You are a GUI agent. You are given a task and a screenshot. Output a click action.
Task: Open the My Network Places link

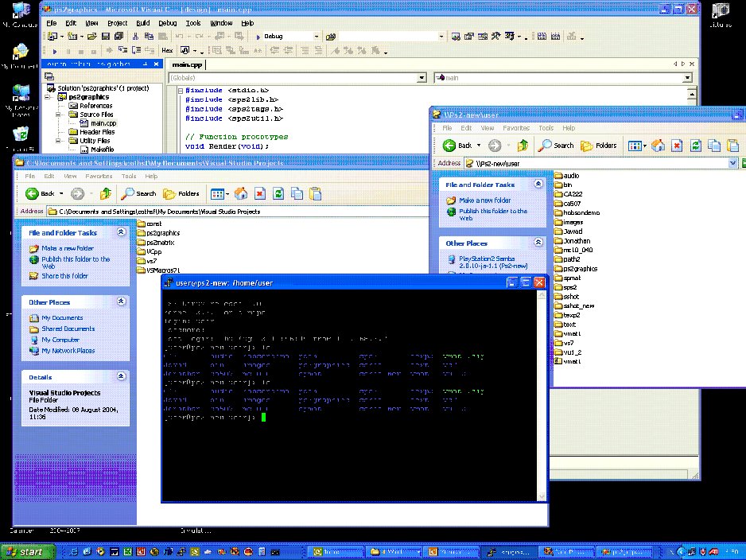click(x=68, y=351)
